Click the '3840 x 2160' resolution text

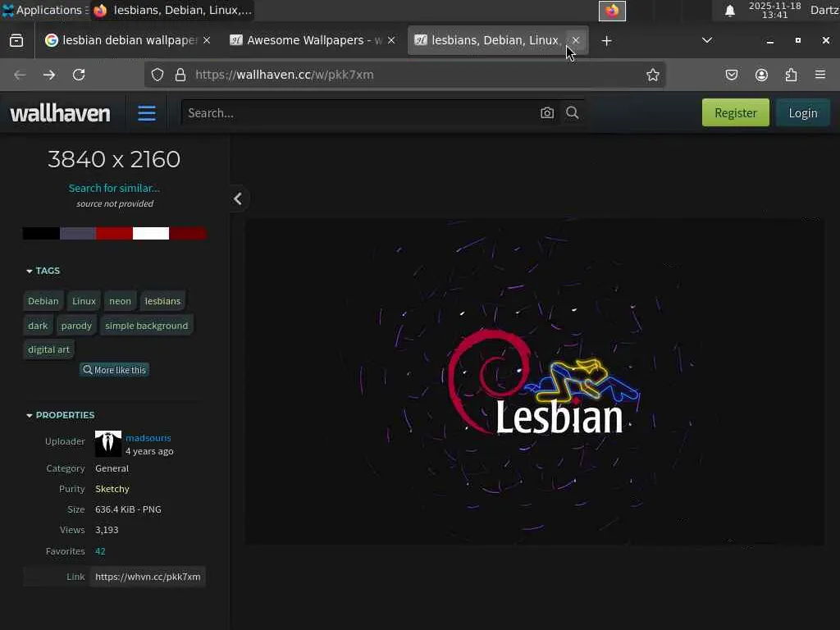pos(114,159)
